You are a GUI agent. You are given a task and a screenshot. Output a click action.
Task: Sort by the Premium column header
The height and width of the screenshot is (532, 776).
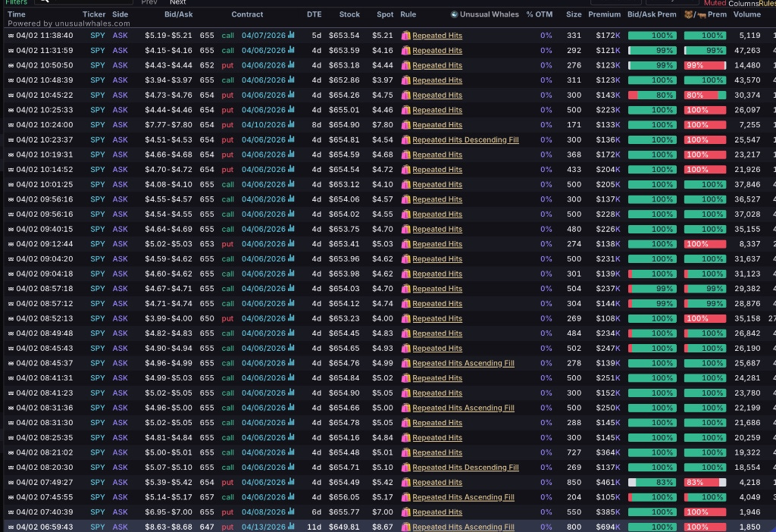click(604, 14)
